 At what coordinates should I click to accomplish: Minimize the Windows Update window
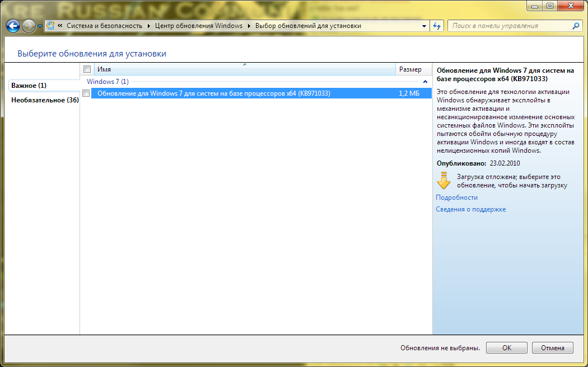click(x=534, y=6)
